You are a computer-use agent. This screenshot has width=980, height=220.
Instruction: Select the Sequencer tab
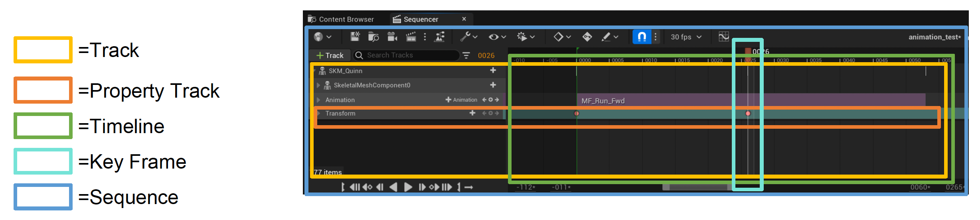[420, 19]
